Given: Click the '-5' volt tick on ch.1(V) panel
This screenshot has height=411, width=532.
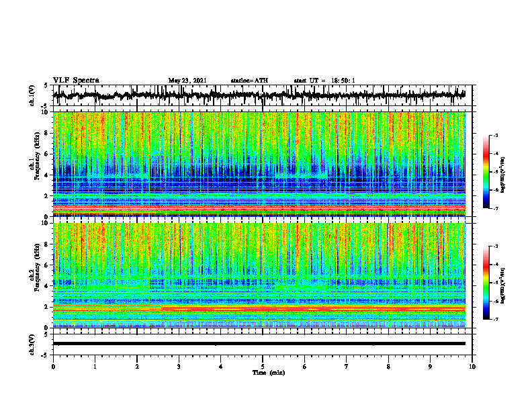Looking at the screenshot, I should [45, 106].
